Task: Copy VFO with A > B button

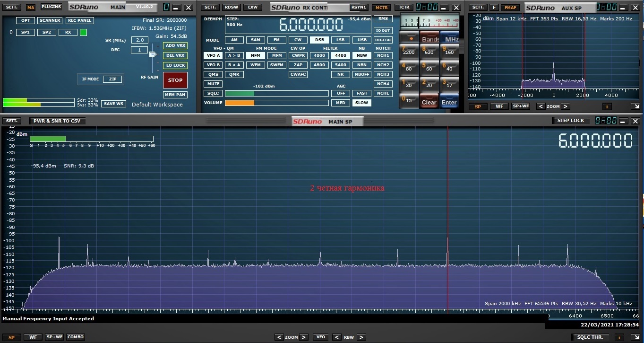Action: pos(234,55)
